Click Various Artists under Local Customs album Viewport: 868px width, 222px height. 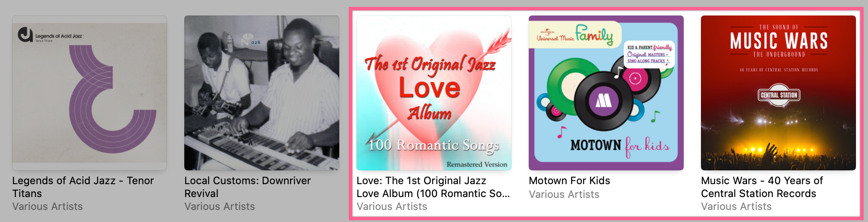pos(220,207)
